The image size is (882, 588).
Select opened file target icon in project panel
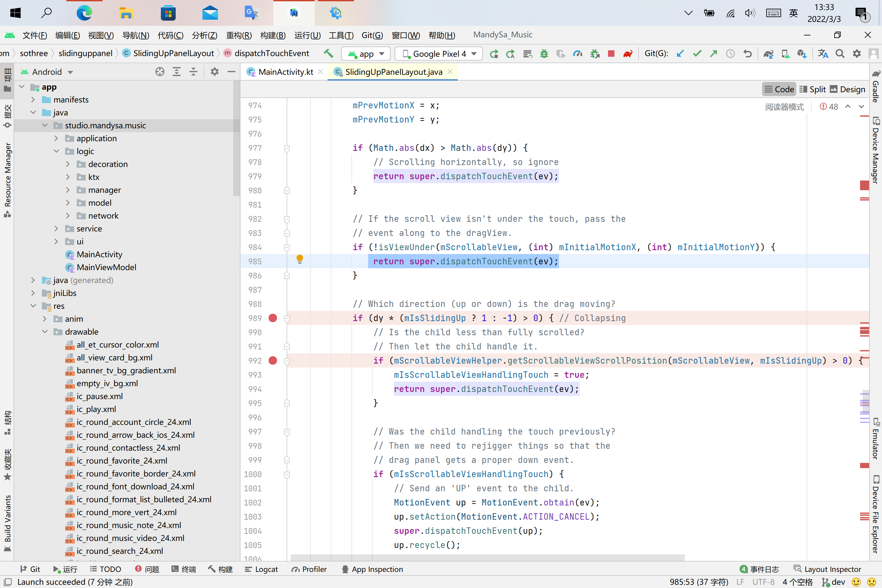[160, 72]
